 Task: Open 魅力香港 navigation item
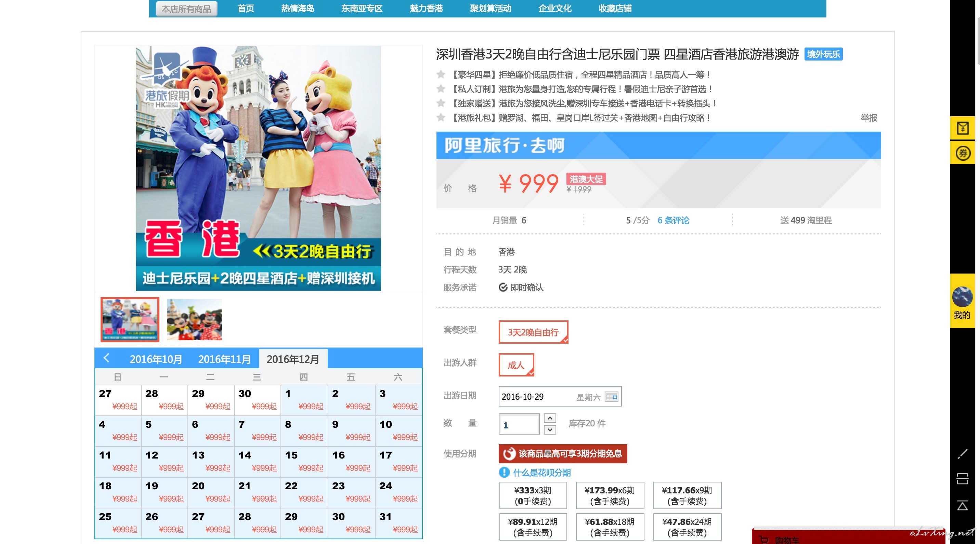click(426, 8)
